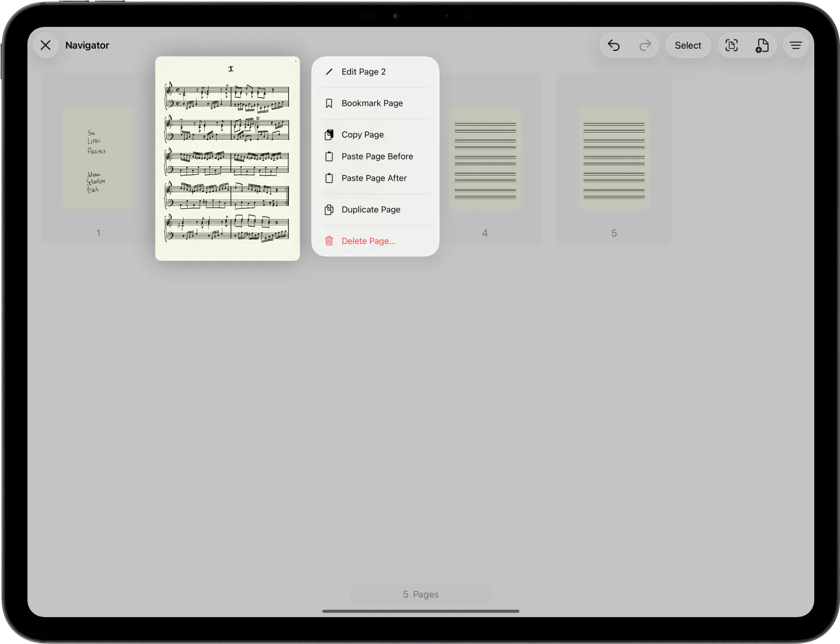Click clipboard icon beside Paste Page Before
This screenshot has height=644, width=840.
coord(329,156)
